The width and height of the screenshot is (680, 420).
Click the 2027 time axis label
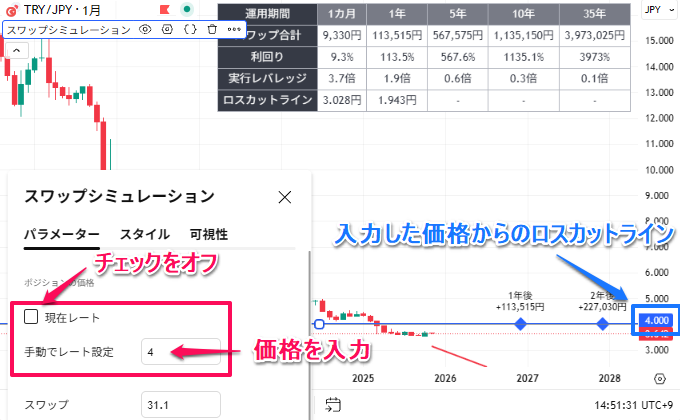tap(527, 378)
